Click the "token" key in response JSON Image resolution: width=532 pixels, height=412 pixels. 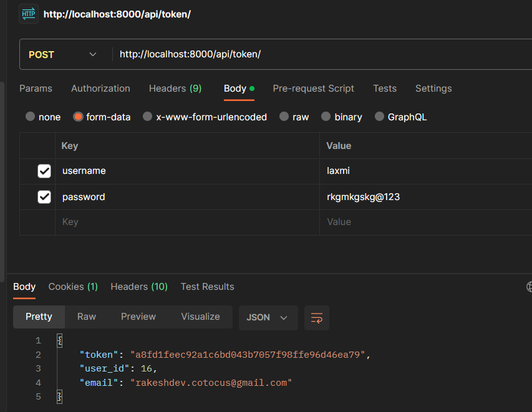pos(99,355)
